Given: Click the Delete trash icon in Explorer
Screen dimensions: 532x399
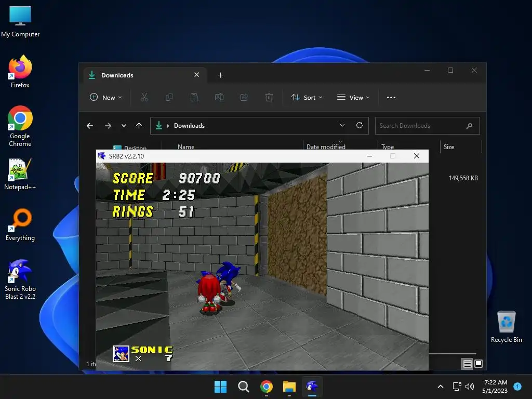Looking at the screenshot, I should (x=269, y=97).
